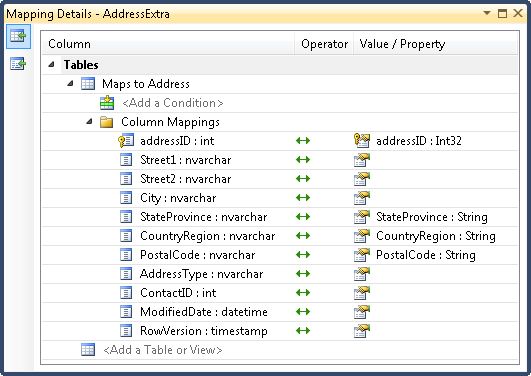Select the addressID : int column row
The width and height of the screenshot is (531, 376).
[177, 141]
